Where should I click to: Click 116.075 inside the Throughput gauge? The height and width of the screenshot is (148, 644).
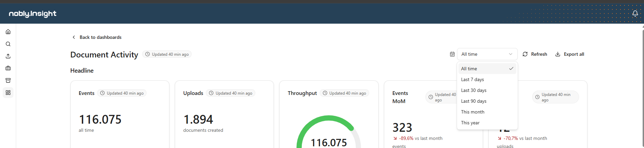(x=329, y=143)
